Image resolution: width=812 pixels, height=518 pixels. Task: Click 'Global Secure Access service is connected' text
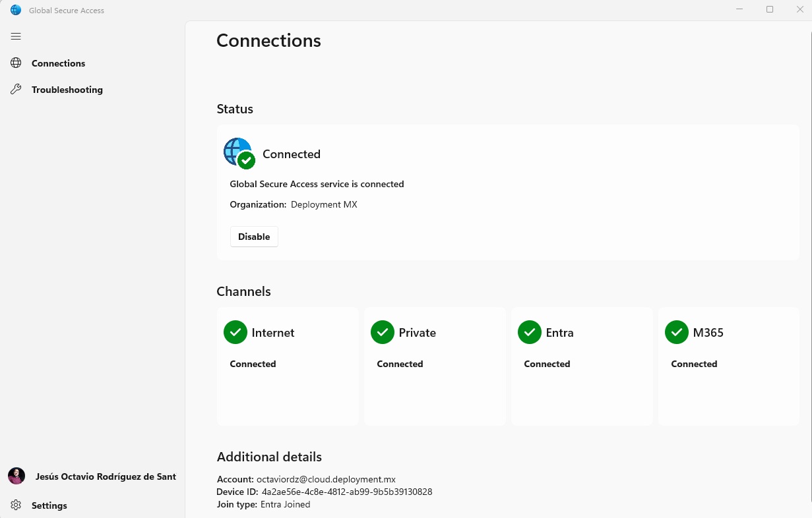pyautogui.click(x=317, y=184)
